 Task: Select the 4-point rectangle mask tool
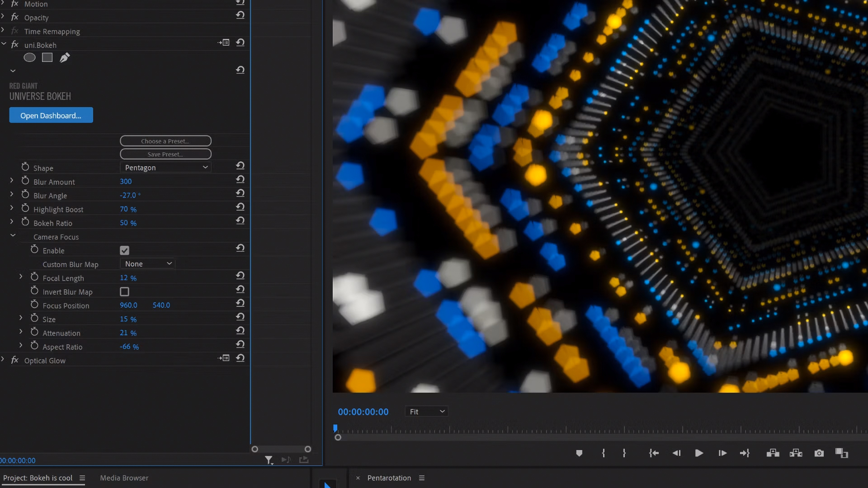(47, 57)
